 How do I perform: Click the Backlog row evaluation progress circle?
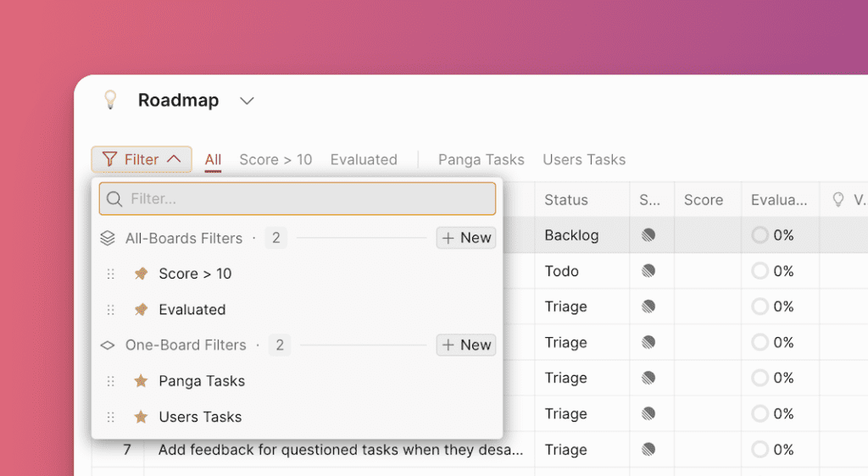pos(760,235)
